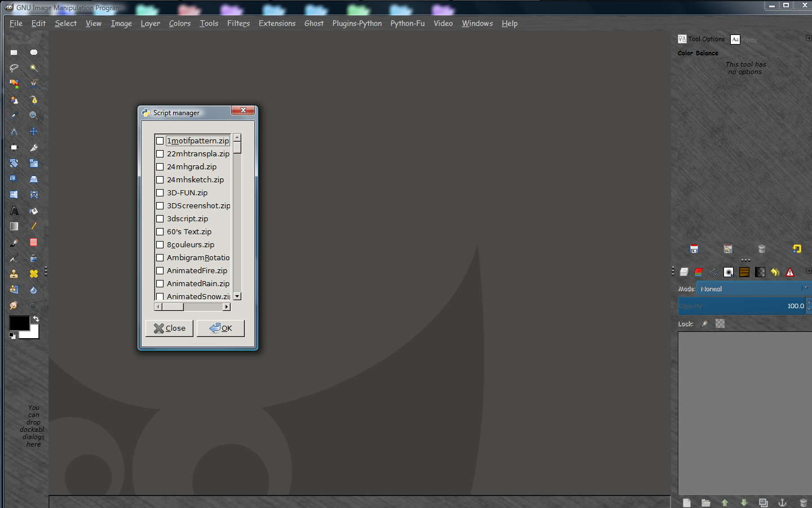The image size is (812, 508).
Task: Choose the Eraser tool
Action: [x=34, y=242]
